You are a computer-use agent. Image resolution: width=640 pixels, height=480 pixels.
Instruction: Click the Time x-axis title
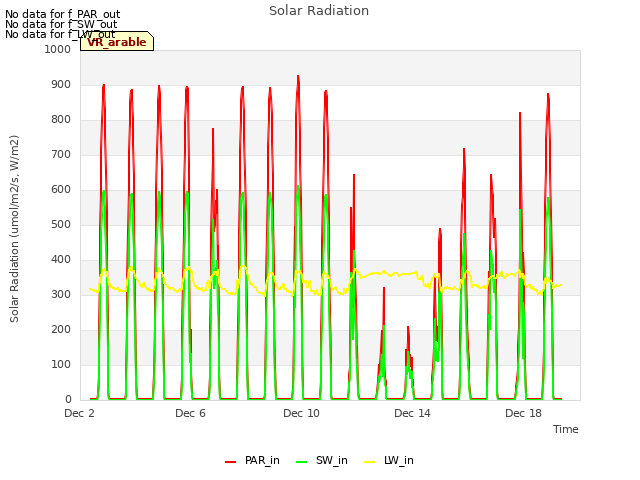click(x=566, y=429)
